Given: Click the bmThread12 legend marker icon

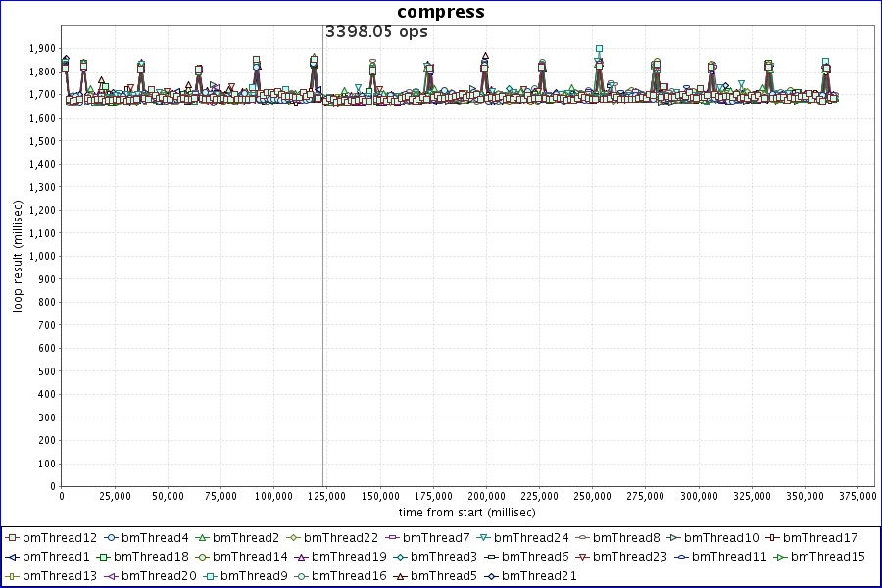Looking at the screenshot, I should (x=11, y=538).
